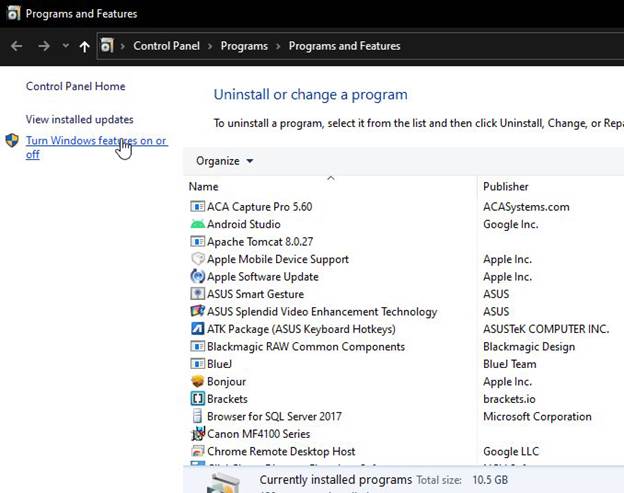Viewport: 624px width, 493px height.
Task: Click the Microsoft Corporation publisher cell
Action: pyautogui.click(x=537, y=417)
